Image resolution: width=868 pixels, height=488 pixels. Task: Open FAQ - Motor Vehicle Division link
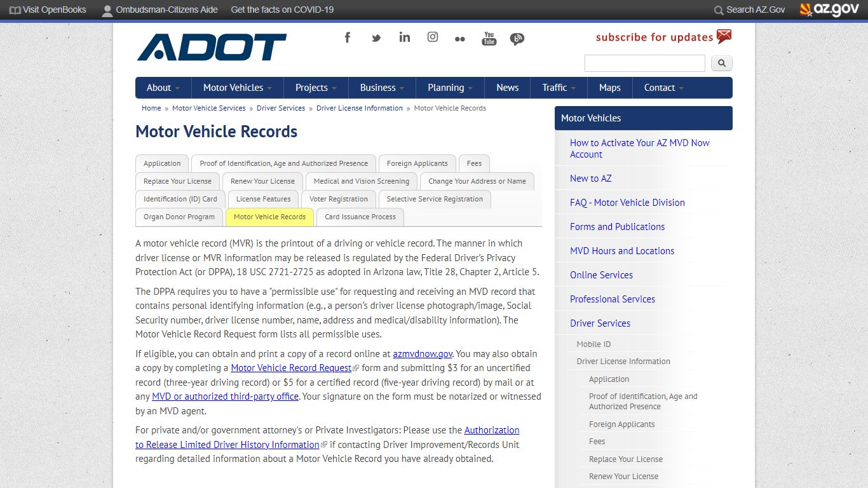click(627, 203)
